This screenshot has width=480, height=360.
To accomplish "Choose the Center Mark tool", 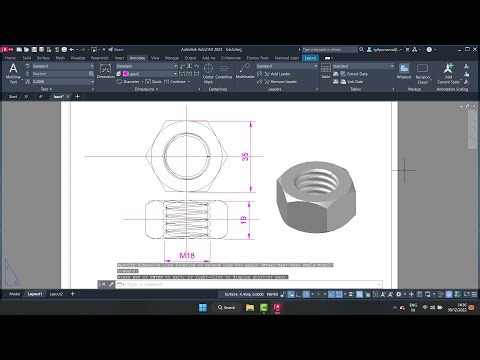I will click(x=208, y=73).
